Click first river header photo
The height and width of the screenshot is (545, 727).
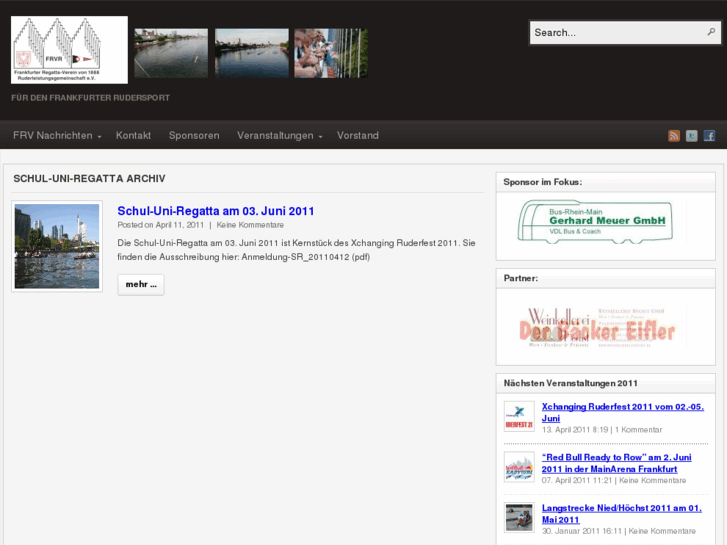click(x=171, y=53)
